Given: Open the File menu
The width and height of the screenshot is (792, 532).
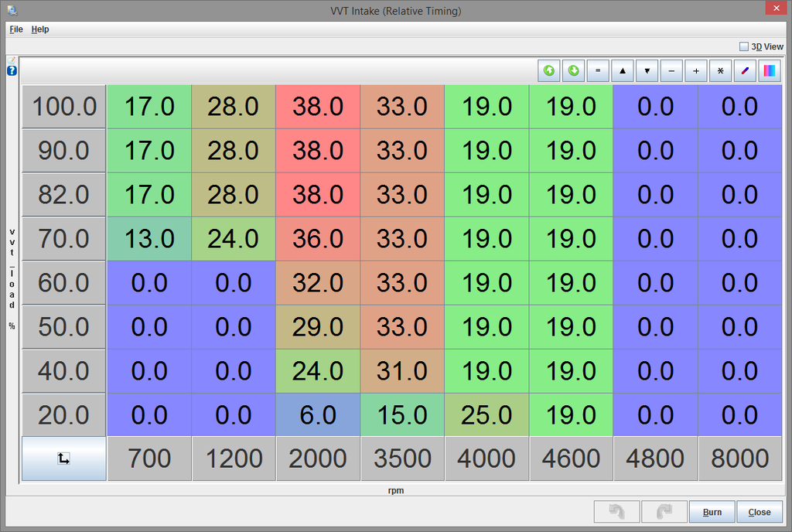Looking at the screenshot, I should pyautogui.click(x=16, y=29).
